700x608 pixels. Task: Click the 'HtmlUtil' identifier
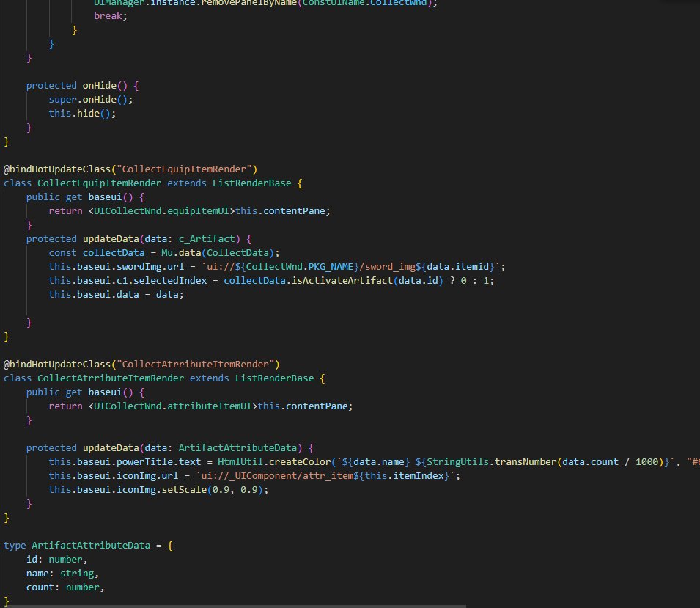(x=240, y=461)
